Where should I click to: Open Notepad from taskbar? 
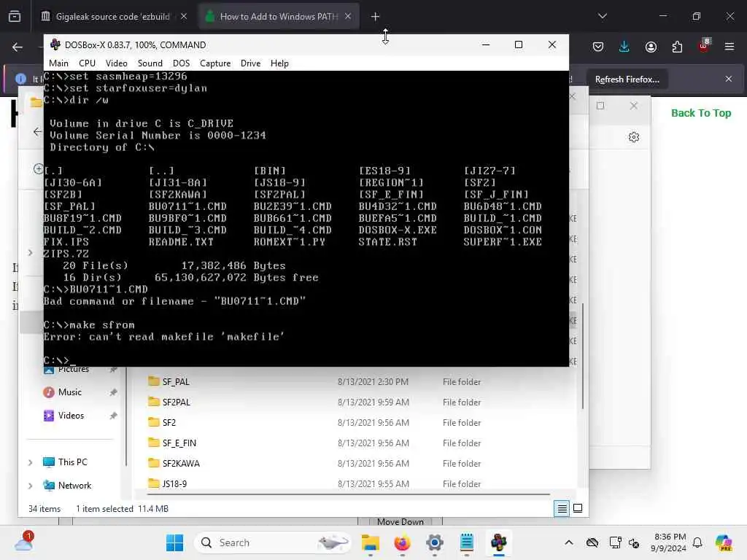[x=466, y=542]
